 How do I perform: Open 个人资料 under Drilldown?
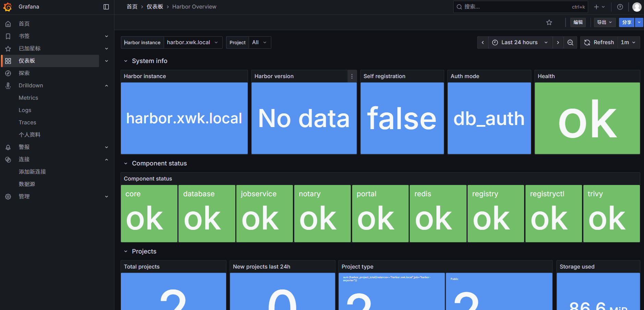30,135
